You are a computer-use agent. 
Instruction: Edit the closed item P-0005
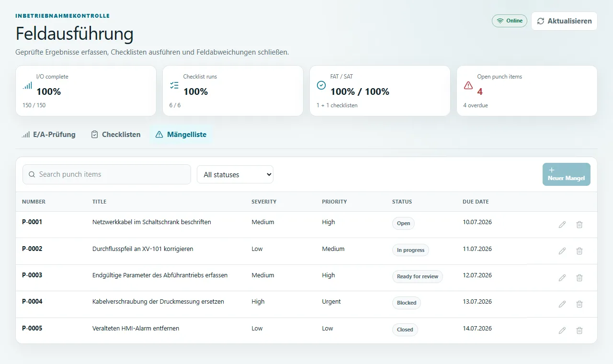point(562,330)
